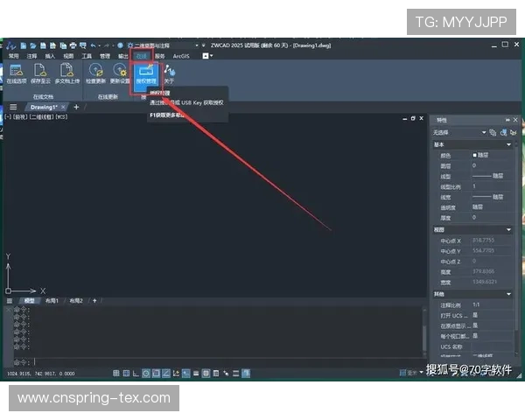Open the 视图 ribbon tab
Viewport: 525px width, 420px height.
click(x=68, y=56)
